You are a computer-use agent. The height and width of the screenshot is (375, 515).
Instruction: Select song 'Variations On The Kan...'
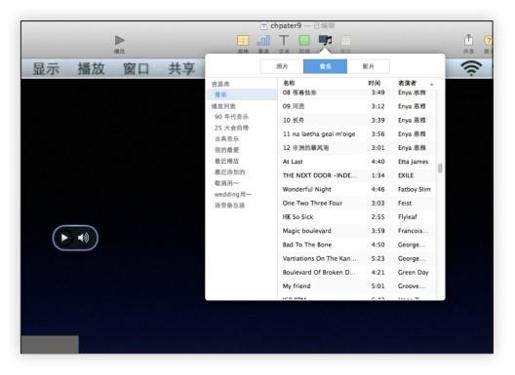click(358, 258)
